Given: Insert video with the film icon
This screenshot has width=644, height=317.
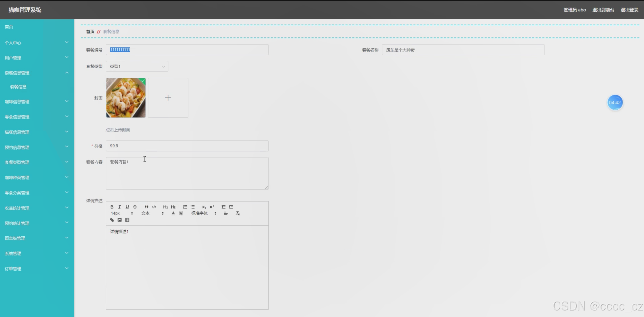Looking at the screenshot, I should [x=127, y=220].
